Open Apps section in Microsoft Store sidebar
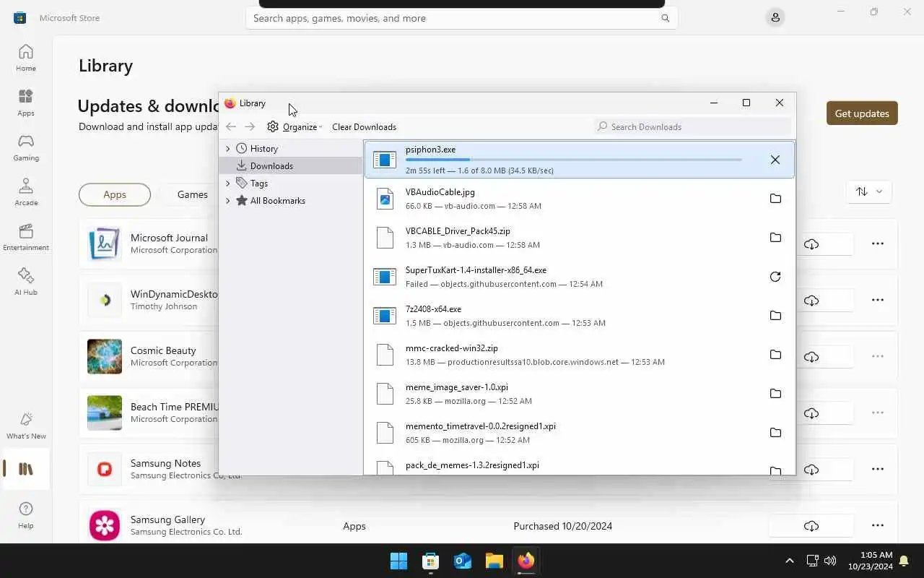The width and height of the screenshot is (924, 578). pos(26,103)
